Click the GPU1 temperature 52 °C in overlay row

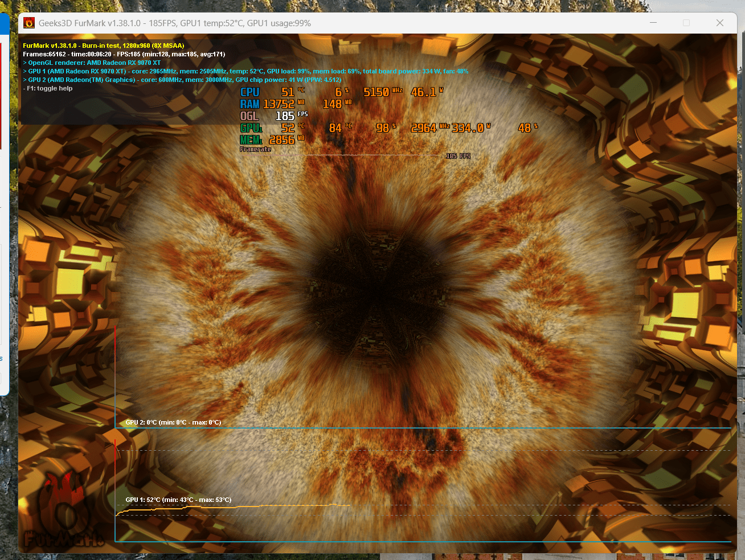click(293, 128)
